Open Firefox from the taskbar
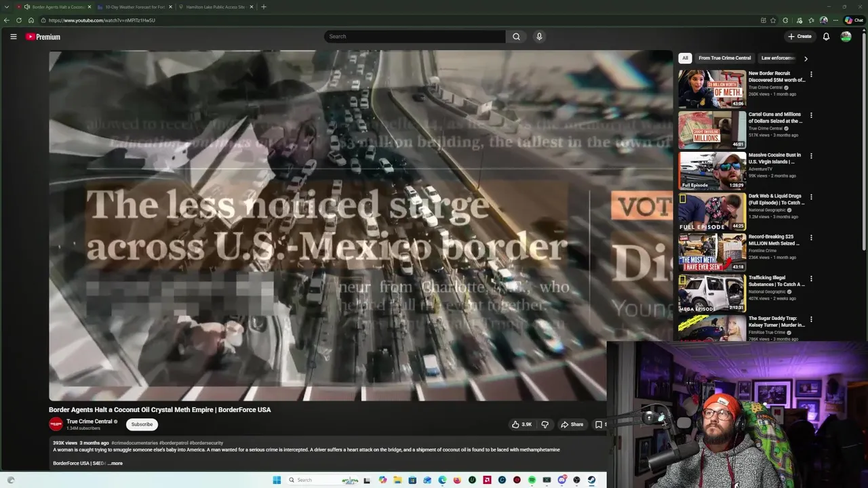 point(457,480)
